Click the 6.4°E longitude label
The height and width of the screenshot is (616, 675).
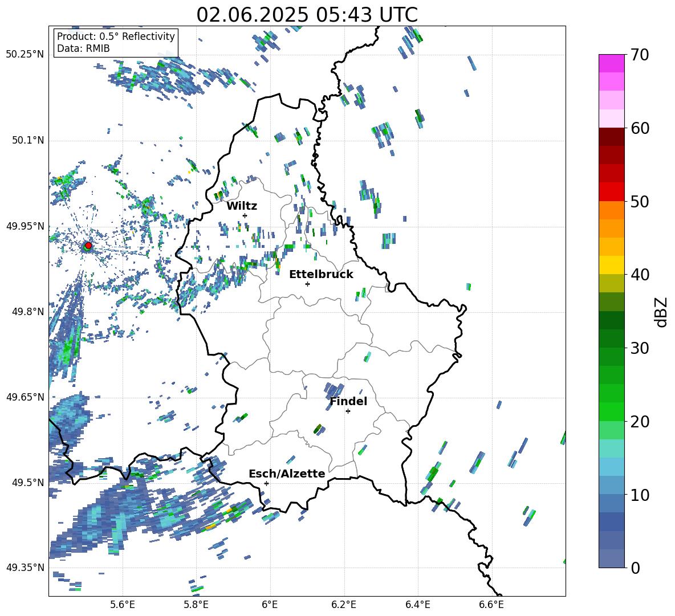417,605
